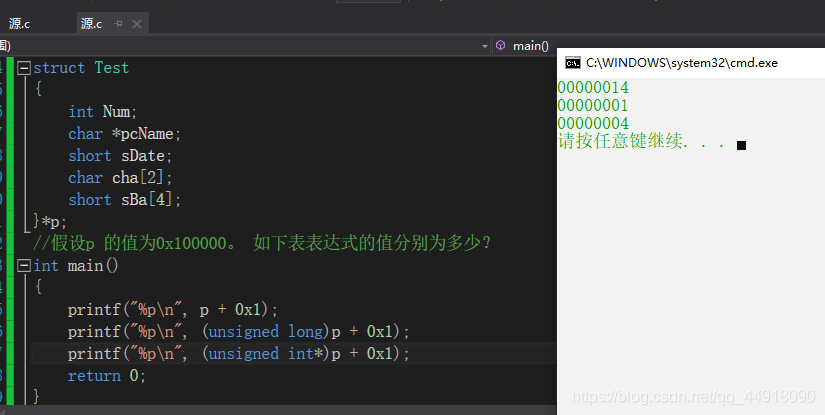Place cursor on short sDate; line

pyautogui.click(x=120, y=156)
